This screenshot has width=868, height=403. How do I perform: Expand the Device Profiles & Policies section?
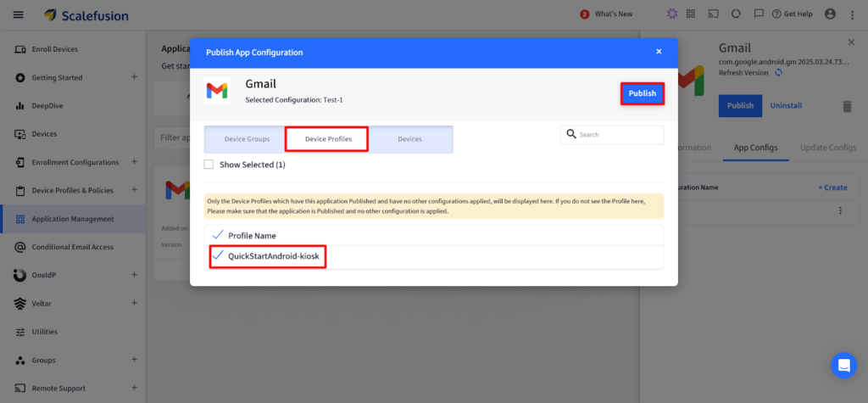point(134,190)
